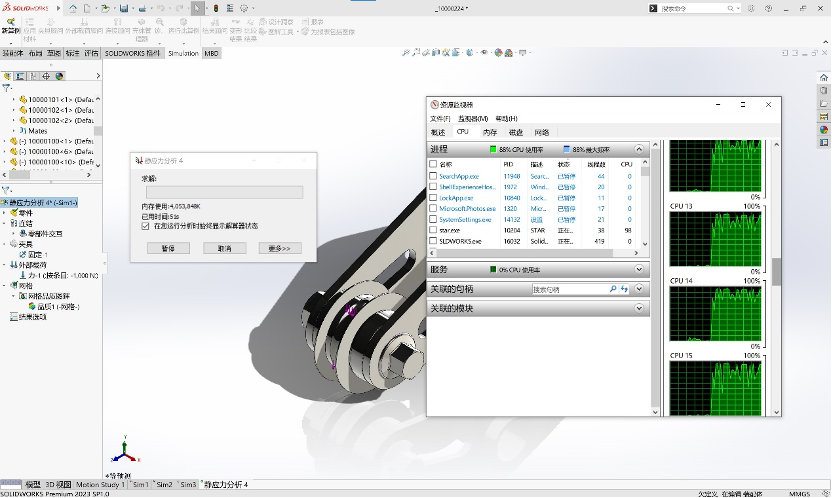Create a new document with New icon
Image resolution: width=832 pixels, height=498 pixels.
point(87,8)
